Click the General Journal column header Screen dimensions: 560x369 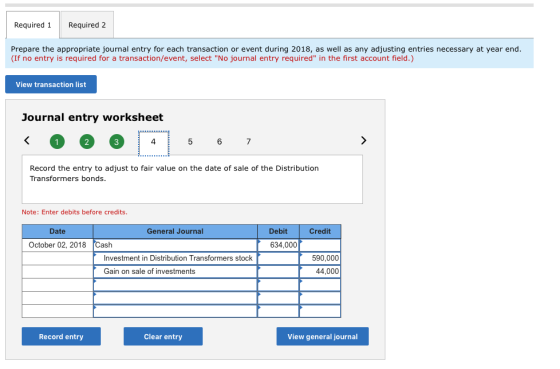[175, 231]
